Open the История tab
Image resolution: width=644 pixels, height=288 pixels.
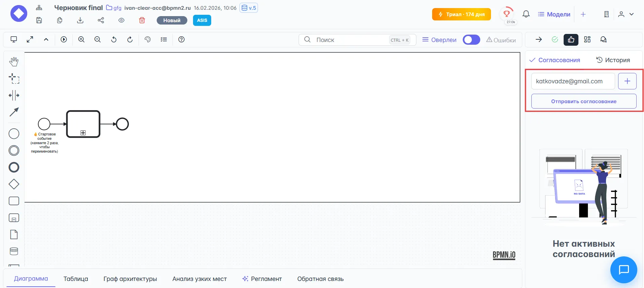[x=613, y=60]
